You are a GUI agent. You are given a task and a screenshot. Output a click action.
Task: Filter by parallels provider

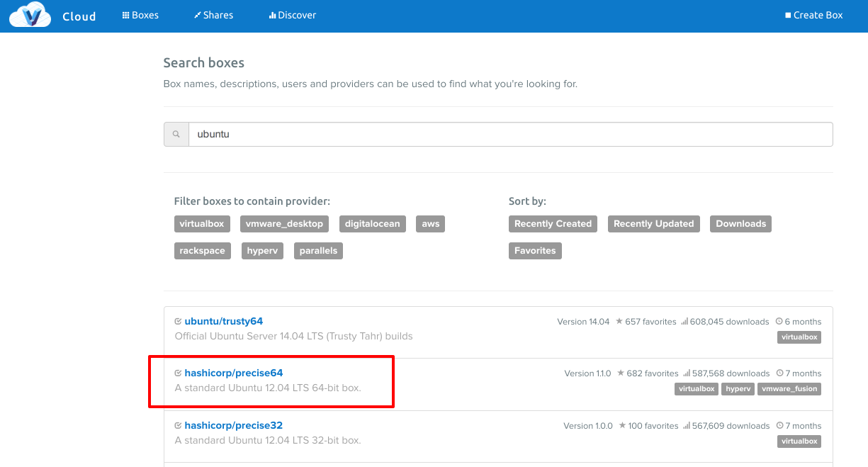tap(318, 251)
